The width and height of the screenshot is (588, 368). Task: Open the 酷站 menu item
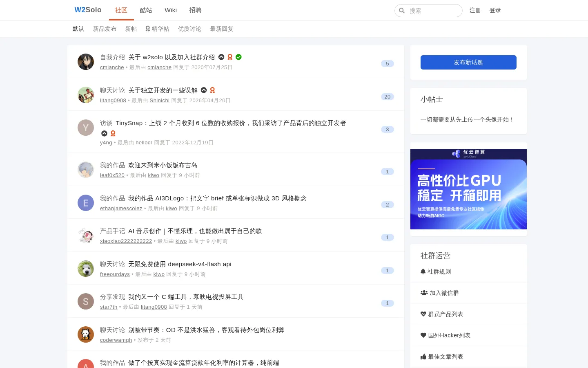pyautogui.click(x=146, y=10)
